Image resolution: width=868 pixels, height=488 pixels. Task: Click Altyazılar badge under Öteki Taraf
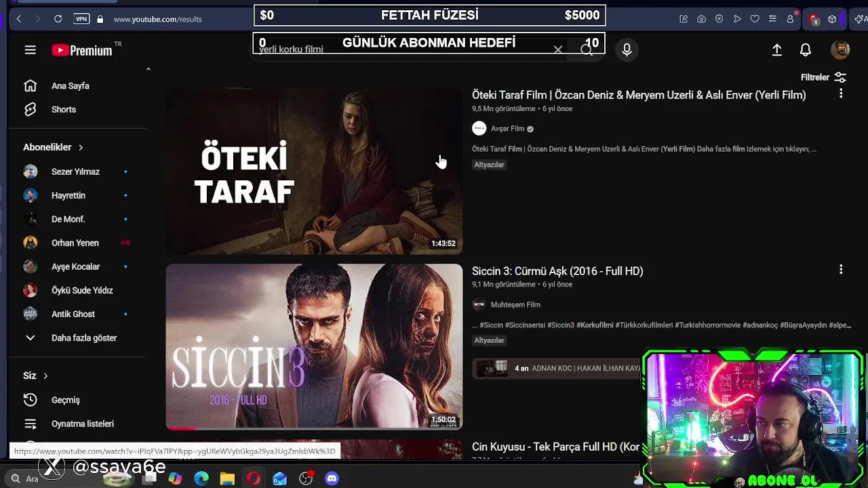tap(489, 165)
